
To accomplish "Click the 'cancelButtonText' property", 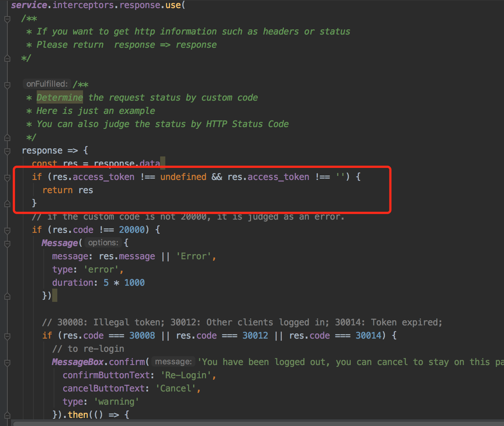I will (104, 389).
